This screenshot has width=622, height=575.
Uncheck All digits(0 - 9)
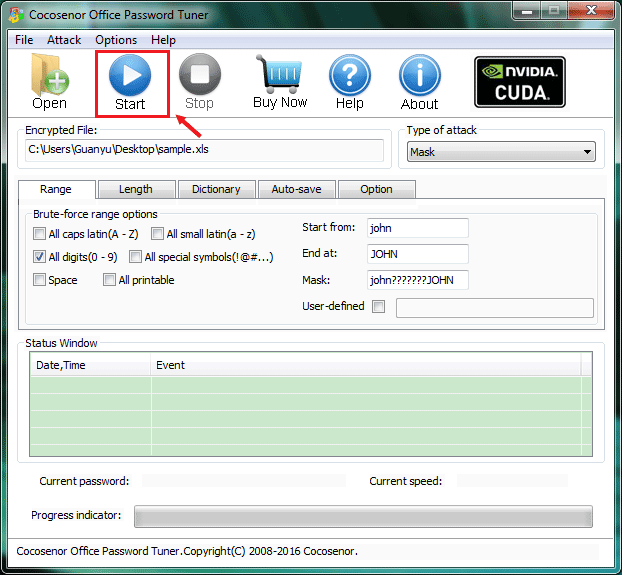(39, 257)
